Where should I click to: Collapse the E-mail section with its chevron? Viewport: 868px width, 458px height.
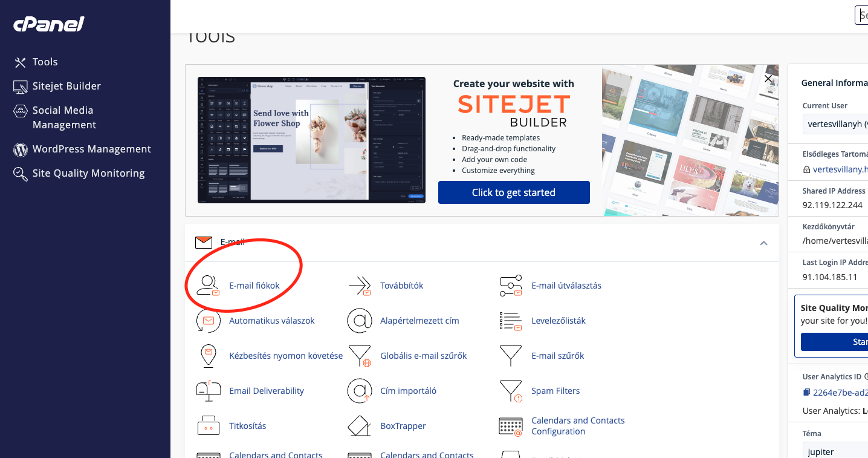click(x=763, y=243)
